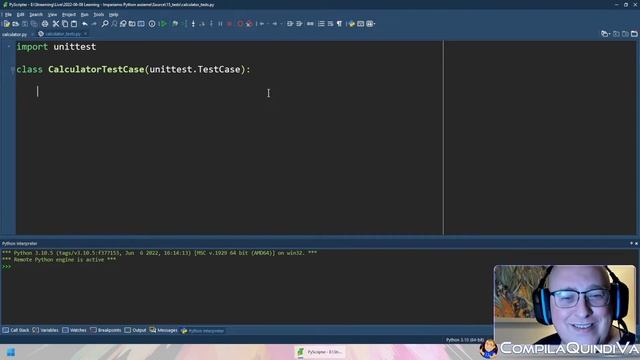Click the Step Into debugger icon
This screenshot has width=640, height=360.
click(193, 24)
